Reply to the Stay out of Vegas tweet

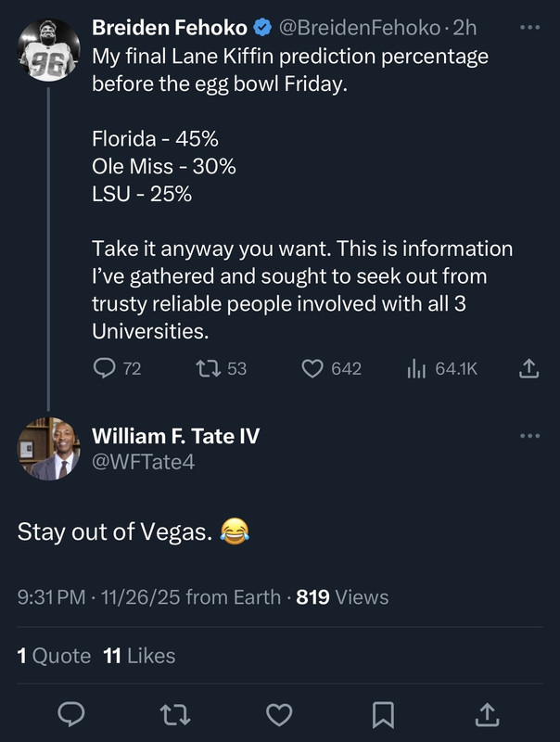click(x=73, y=712)
